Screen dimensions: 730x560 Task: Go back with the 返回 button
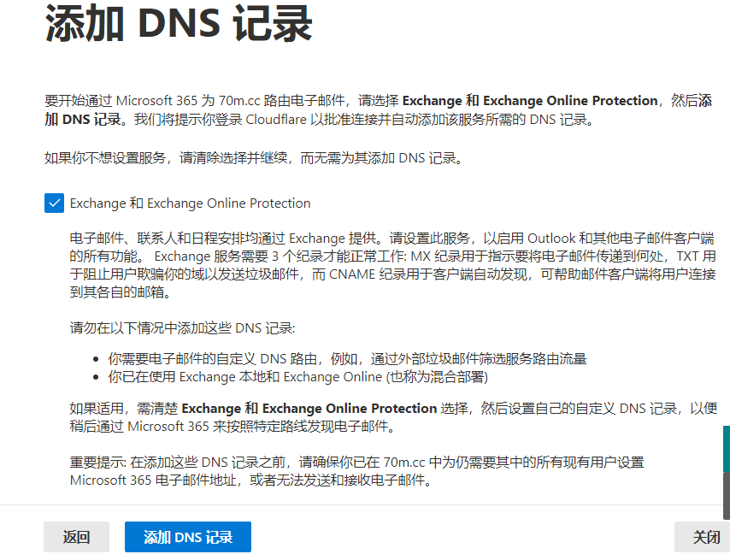tap(76, 537)
